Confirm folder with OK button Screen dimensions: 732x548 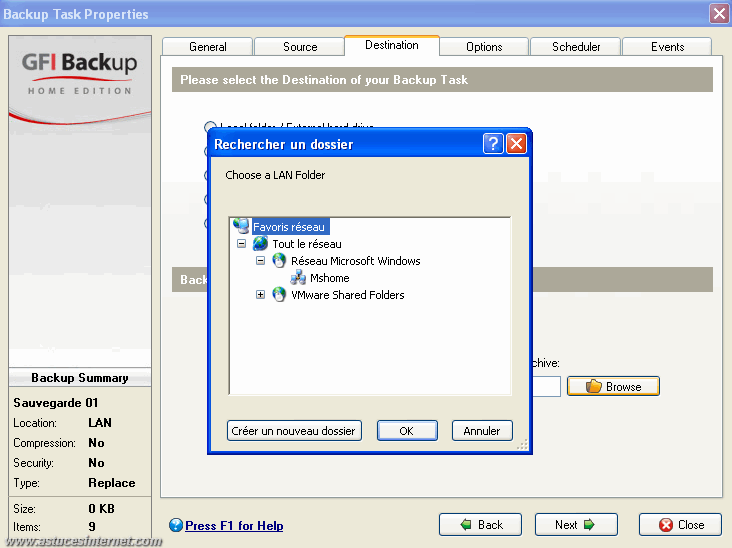pos(407,430)
